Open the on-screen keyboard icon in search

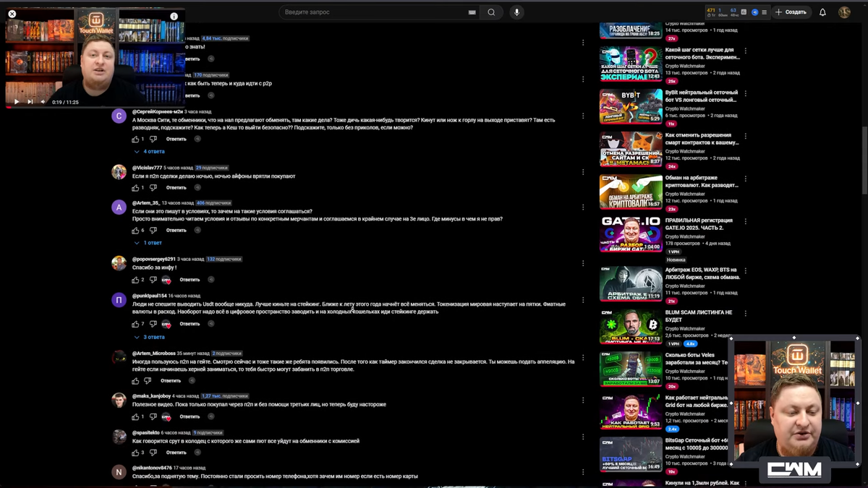pyautogui.click(x=472, y=12)
